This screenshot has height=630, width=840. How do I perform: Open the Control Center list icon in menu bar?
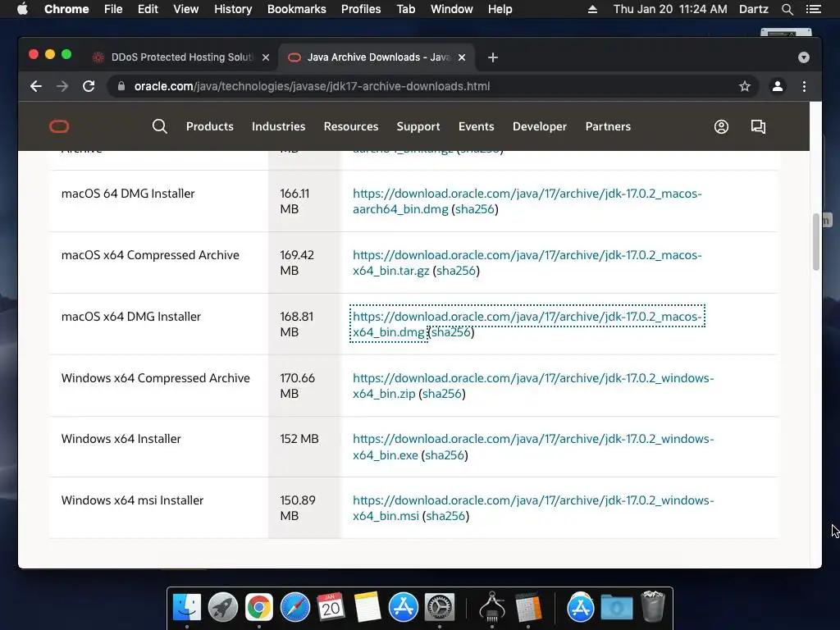click(x=813, y=9)
